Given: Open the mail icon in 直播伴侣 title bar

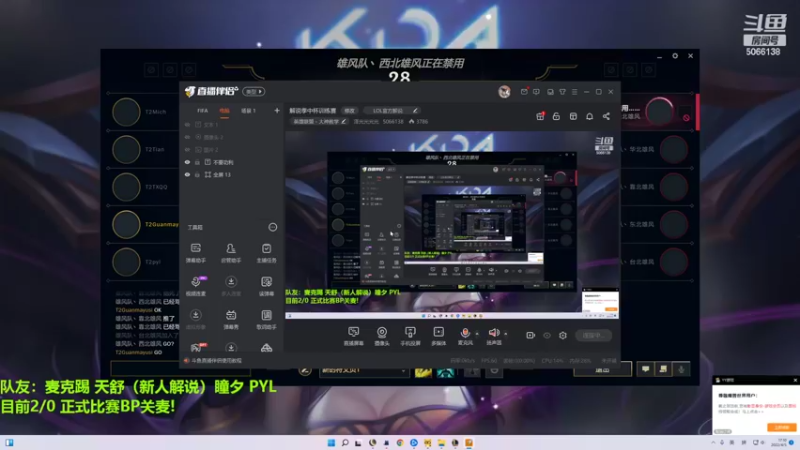Looking at the screenshot, I should [x=524, y=92].
